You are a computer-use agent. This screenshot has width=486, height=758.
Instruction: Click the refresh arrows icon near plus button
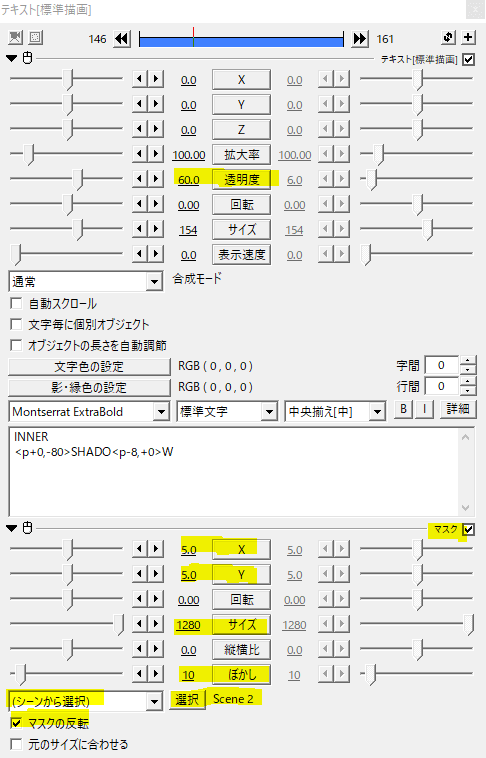coord(448,38)
